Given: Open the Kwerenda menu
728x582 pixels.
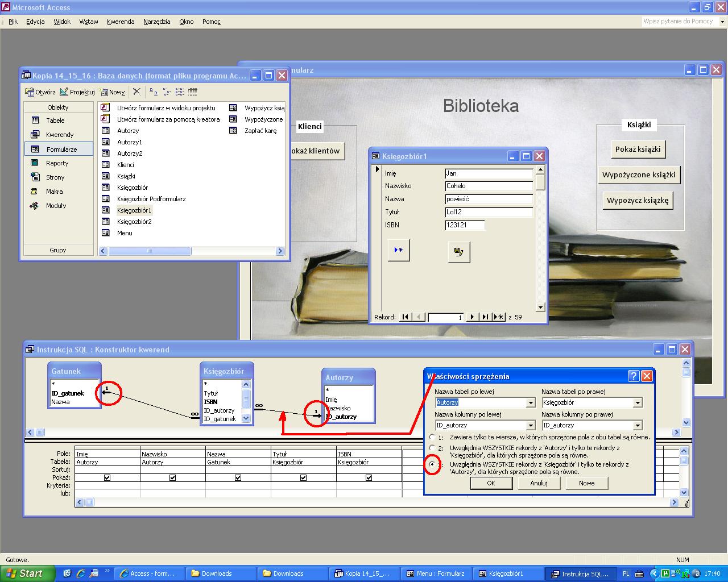Looking at the screenshot, I should [x=121, y=22].
